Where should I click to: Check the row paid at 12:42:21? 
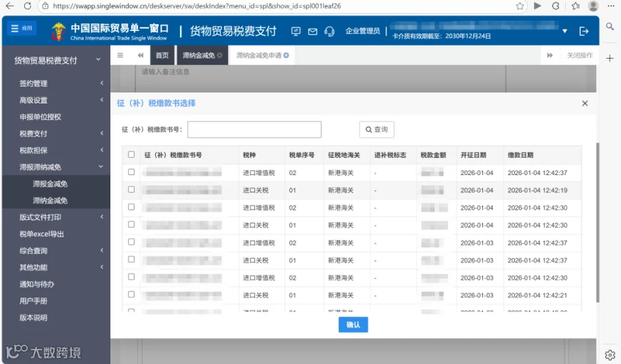point(132,294)
